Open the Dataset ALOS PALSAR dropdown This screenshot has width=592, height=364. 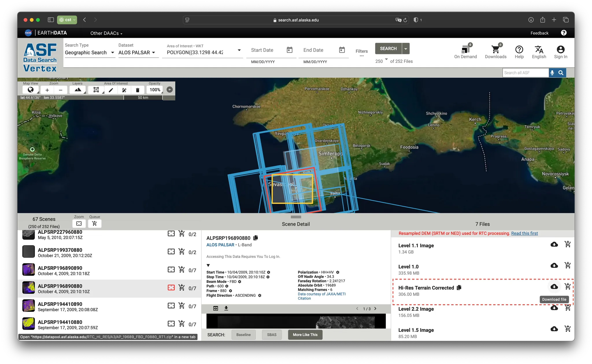click(x=137, y=53)
